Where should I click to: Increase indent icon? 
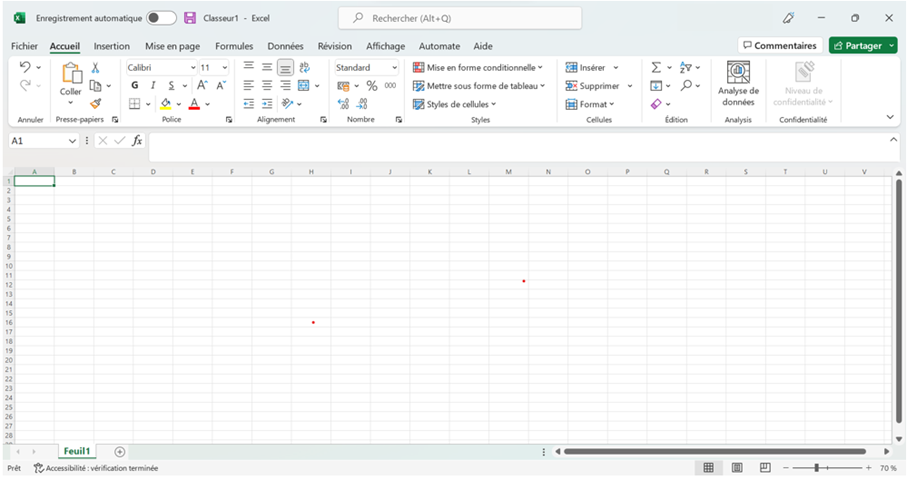pos(267,104)
